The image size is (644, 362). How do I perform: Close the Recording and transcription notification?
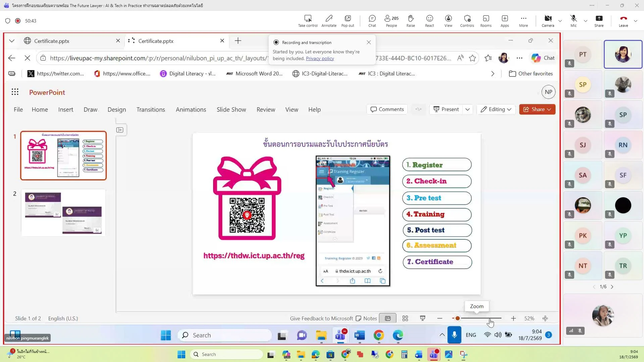pos(368,42)
